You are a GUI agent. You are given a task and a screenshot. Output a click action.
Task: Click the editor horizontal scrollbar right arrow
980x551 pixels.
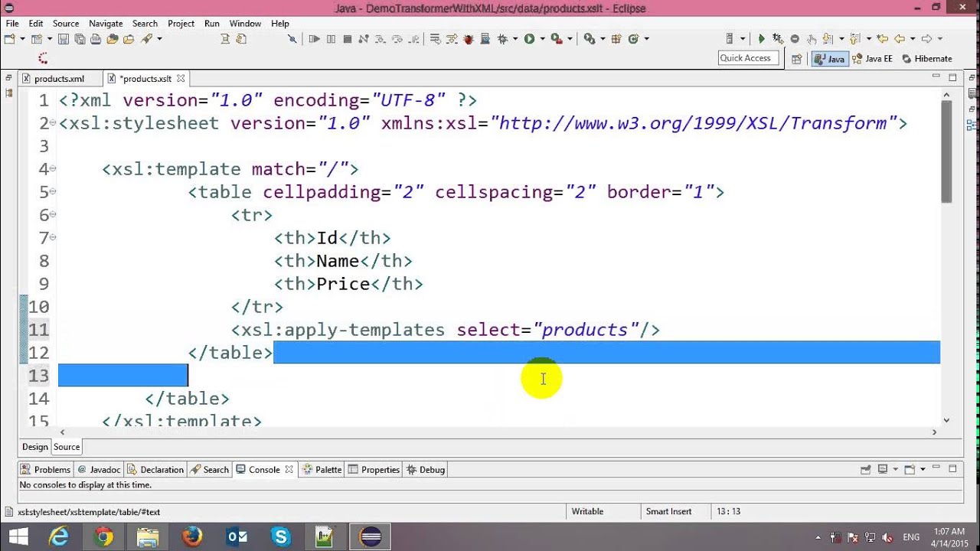(934, 432)
